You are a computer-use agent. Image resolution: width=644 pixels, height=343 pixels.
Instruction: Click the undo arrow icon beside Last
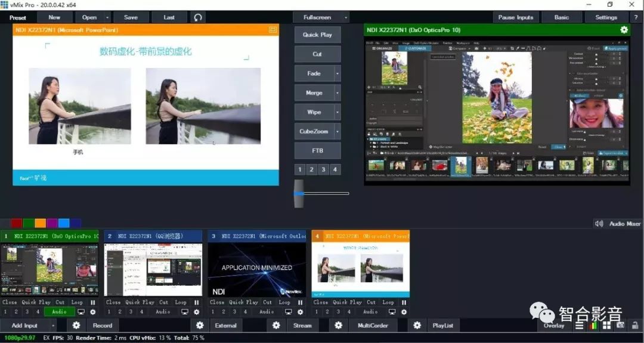tap(198, 17)
